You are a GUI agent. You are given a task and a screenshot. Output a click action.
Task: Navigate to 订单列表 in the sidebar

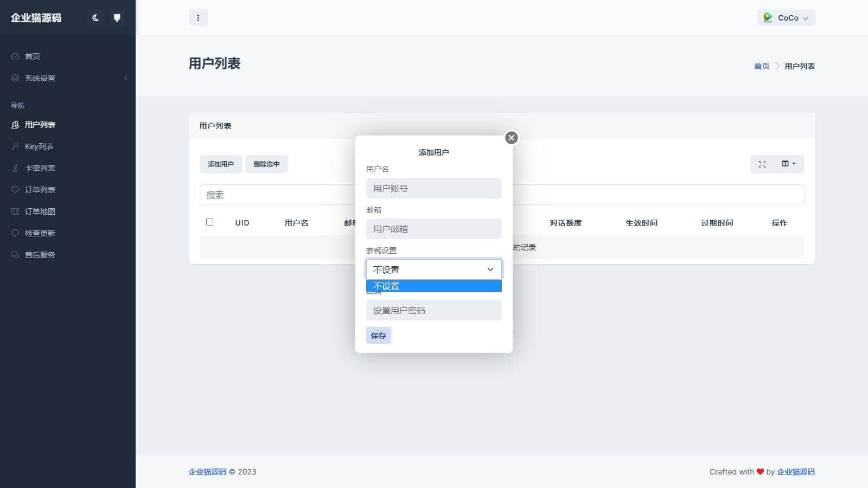click(40, 190)
